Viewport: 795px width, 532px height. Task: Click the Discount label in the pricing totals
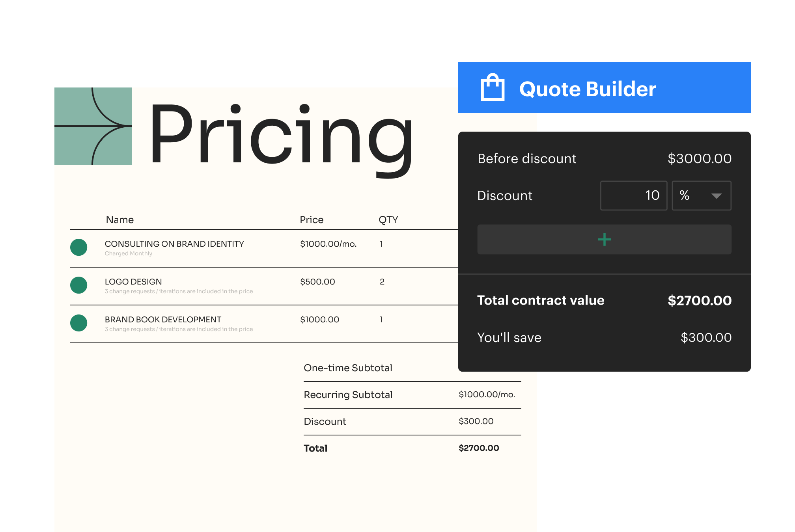(325, 422)
